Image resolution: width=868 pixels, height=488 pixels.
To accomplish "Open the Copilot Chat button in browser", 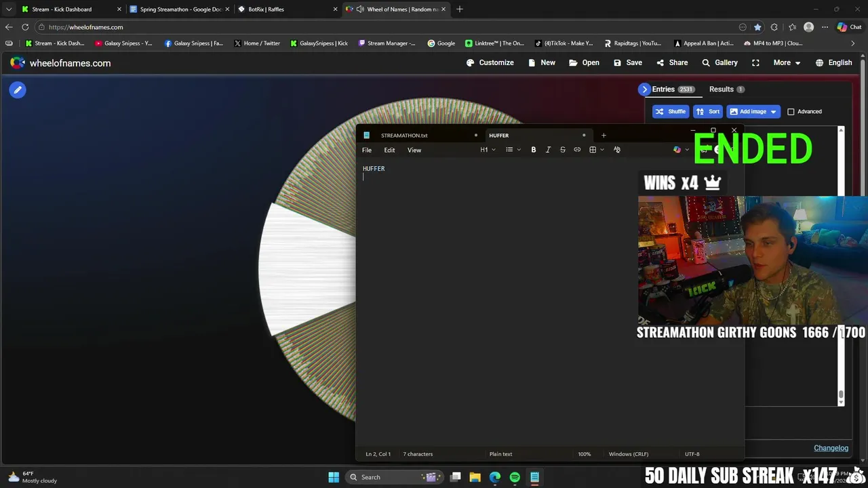I will click(850, 27).
